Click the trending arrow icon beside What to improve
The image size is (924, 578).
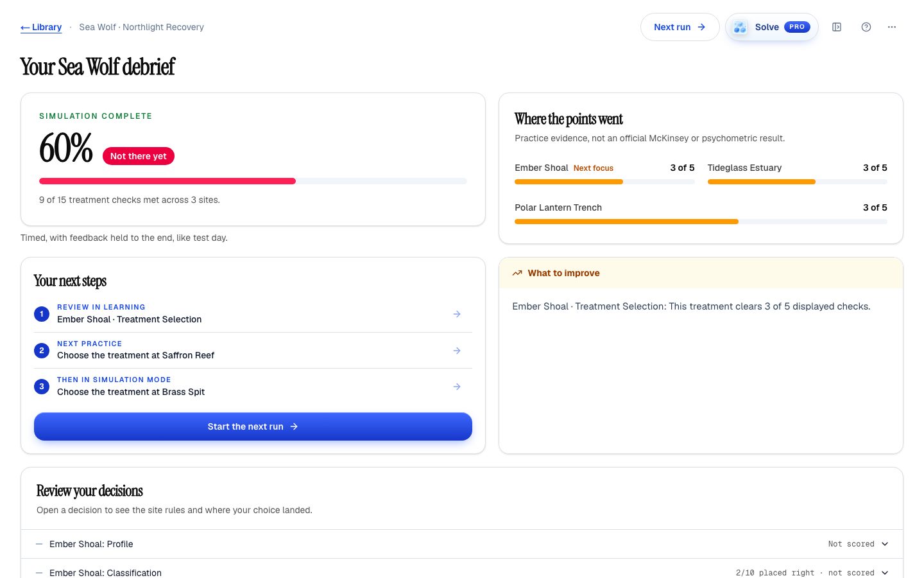coord(517,273)
